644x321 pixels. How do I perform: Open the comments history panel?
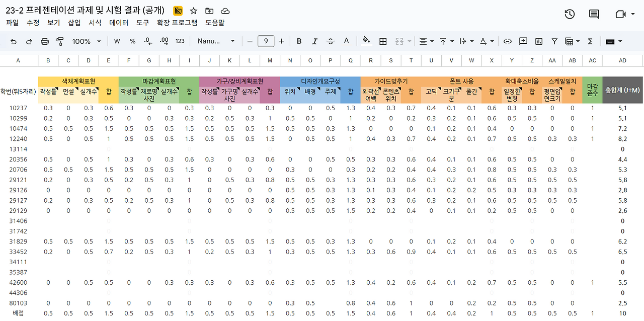tap(594, 14)
